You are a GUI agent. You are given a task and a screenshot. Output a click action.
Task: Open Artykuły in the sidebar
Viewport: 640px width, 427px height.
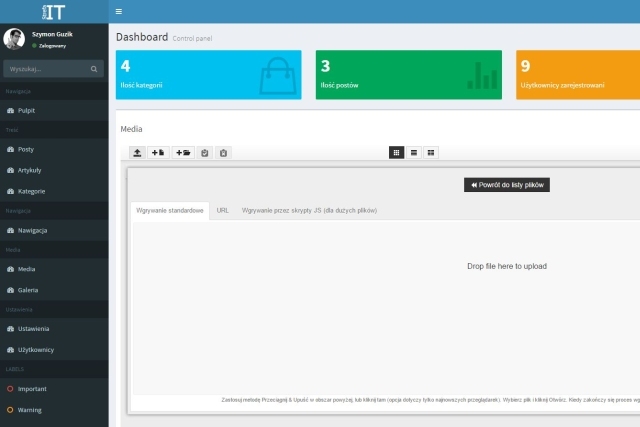[54, 170]
